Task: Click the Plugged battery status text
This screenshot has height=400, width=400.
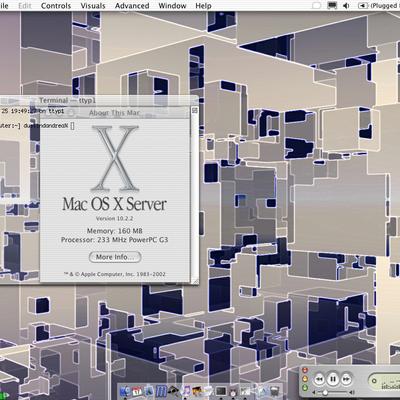Action: pos(385,6)
